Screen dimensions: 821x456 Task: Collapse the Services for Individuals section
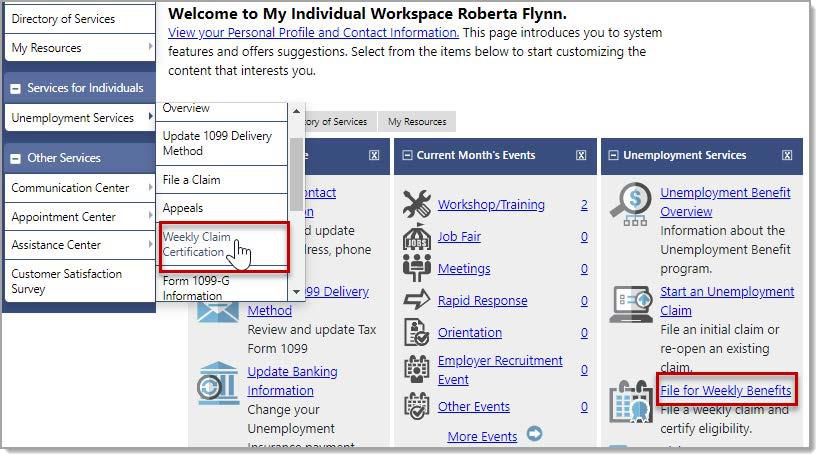(x=15, y=88)
